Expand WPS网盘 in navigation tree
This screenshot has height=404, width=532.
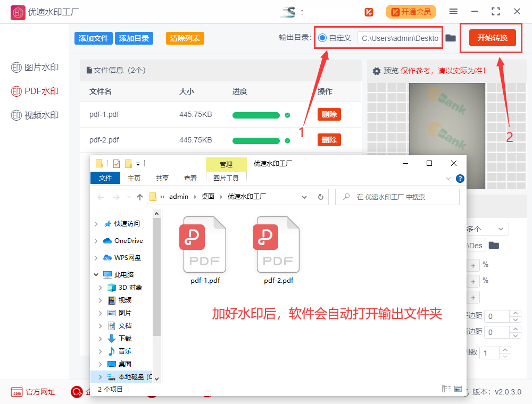[96, 258]
